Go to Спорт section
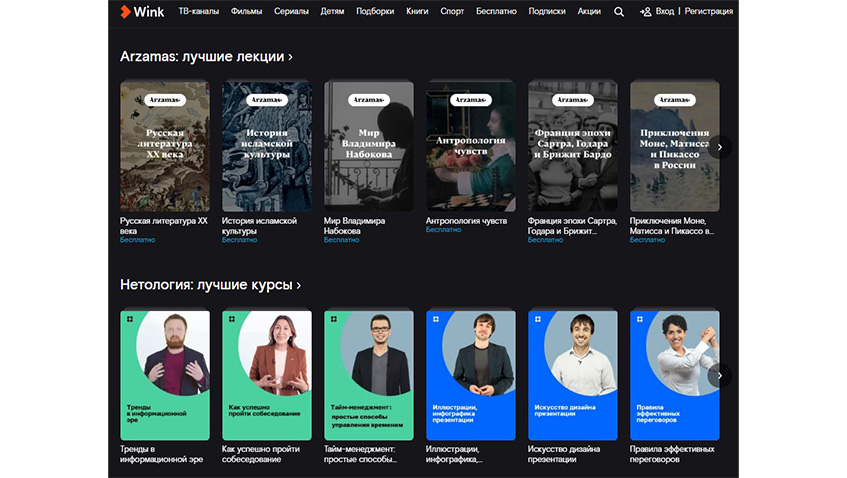The width and height of the screenshot is (847, 478). coord(452,11)
